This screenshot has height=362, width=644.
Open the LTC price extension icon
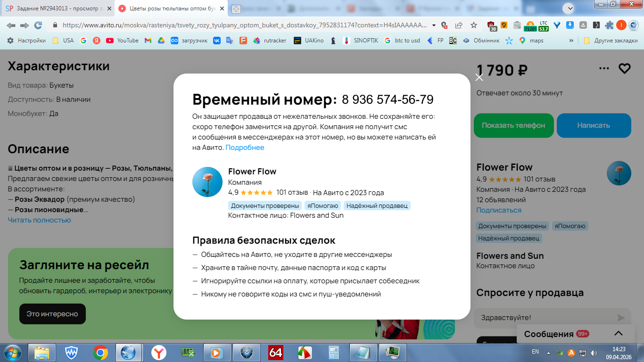[x=544, y=25]
